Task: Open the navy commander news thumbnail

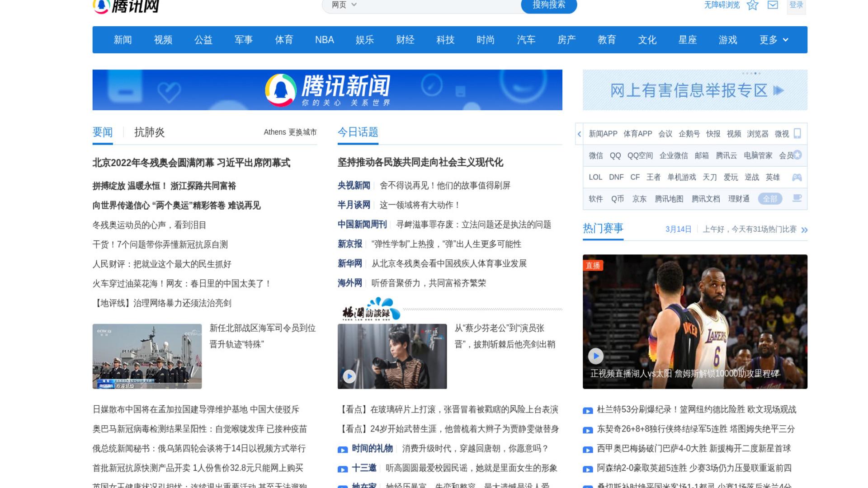Action: pyautogui.click(x=147, y=356)
